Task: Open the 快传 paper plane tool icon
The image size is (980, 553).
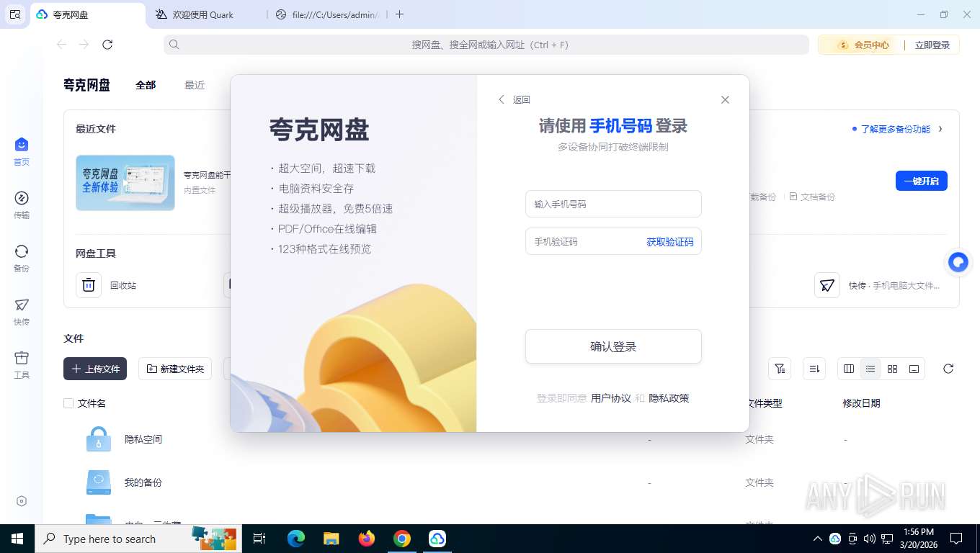Action: pyautogui.click(x=827, y=285)
